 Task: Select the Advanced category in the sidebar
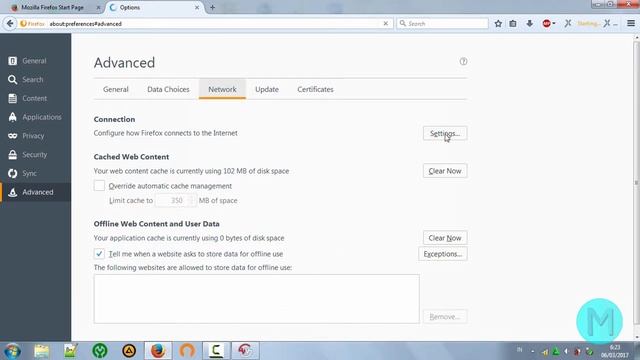click(x=36, y=192)
